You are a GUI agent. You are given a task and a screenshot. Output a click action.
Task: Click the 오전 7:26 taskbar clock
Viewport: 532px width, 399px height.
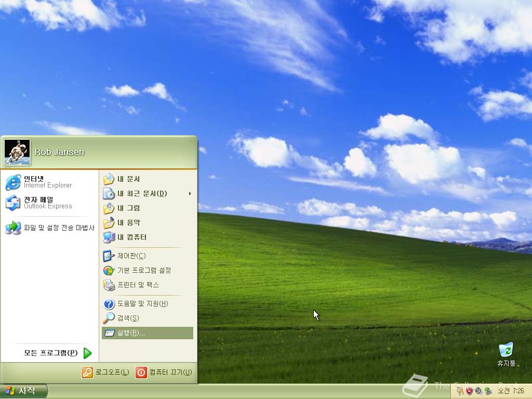(x=511, y=391)
